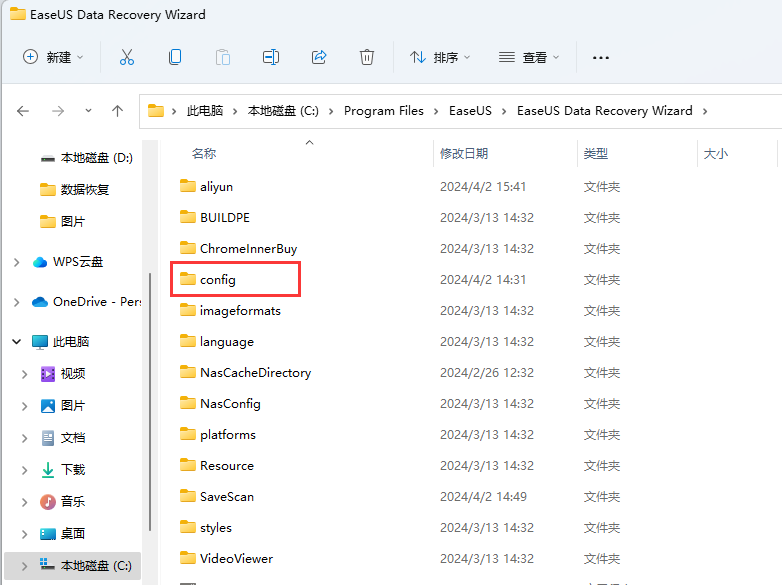
Task: Sort by 类型 column header
Action: (595, 154)
